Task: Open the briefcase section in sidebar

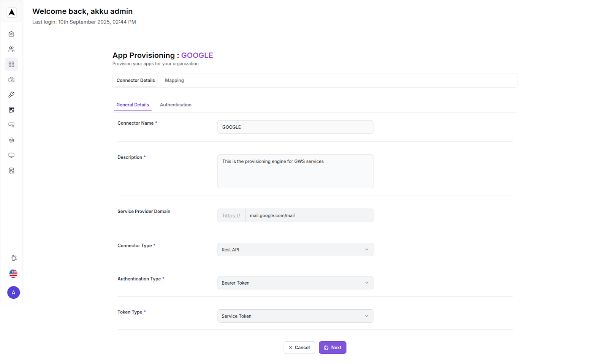Action: tap(11, 79)
